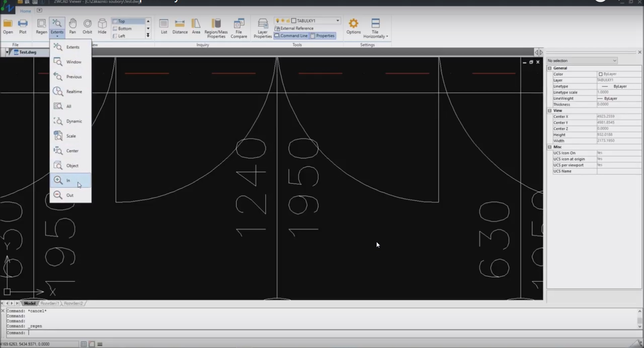Expand the No selection dropdown
This screenshot has width=644, height=348.
[x=614, y=61]
